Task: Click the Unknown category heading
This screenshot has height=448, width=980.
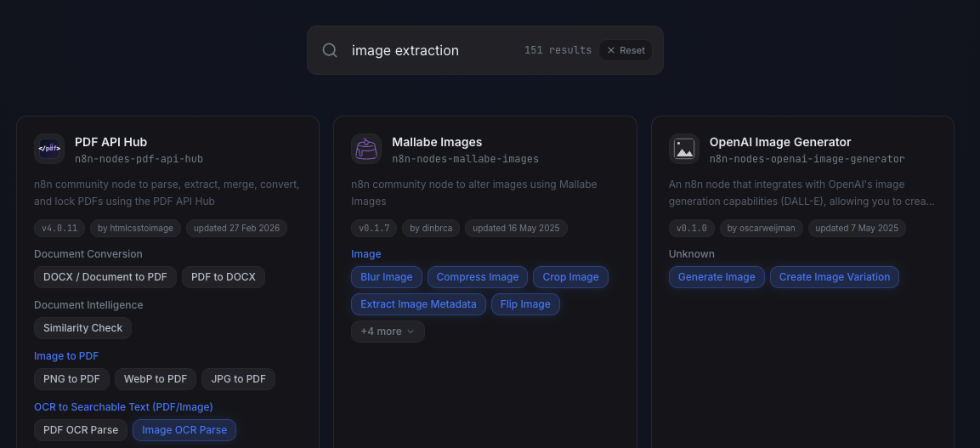Action: pyautogui.click(x=692, y=253)
